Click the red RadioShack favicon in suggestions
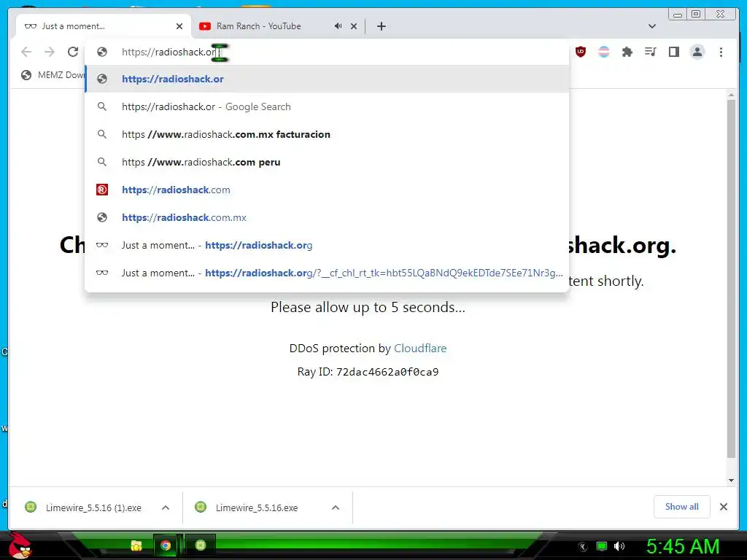 pos(102,190)
